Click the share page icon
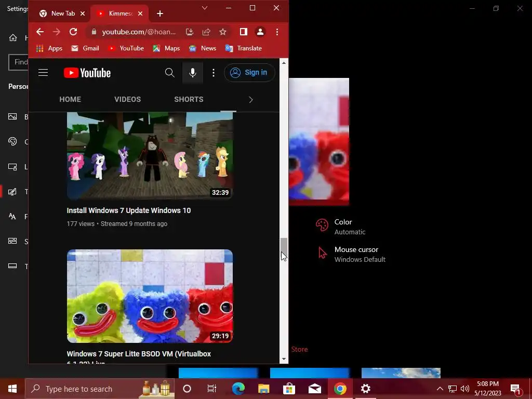 pyautogui.click(x=206, y=32)
